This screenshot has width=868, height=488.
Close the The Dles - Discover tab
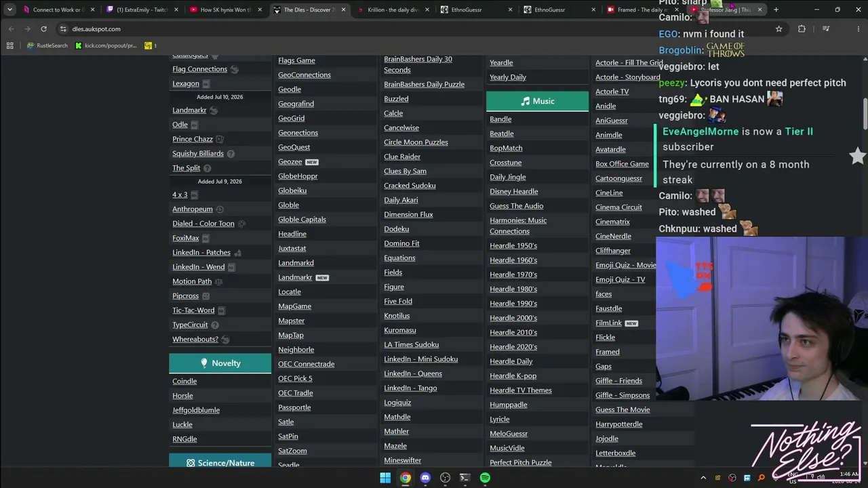click(344, 9)
